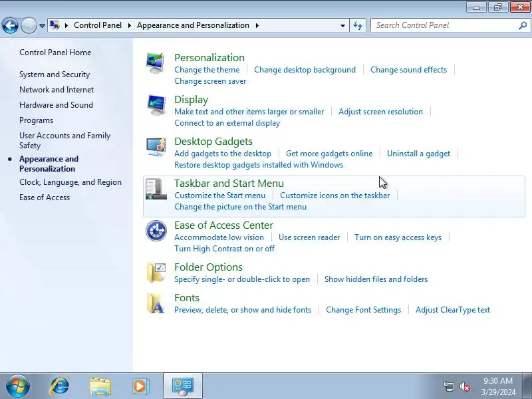Click Accommodate low vision
Screen dimensions: 532x399
(x=219, y=237)
